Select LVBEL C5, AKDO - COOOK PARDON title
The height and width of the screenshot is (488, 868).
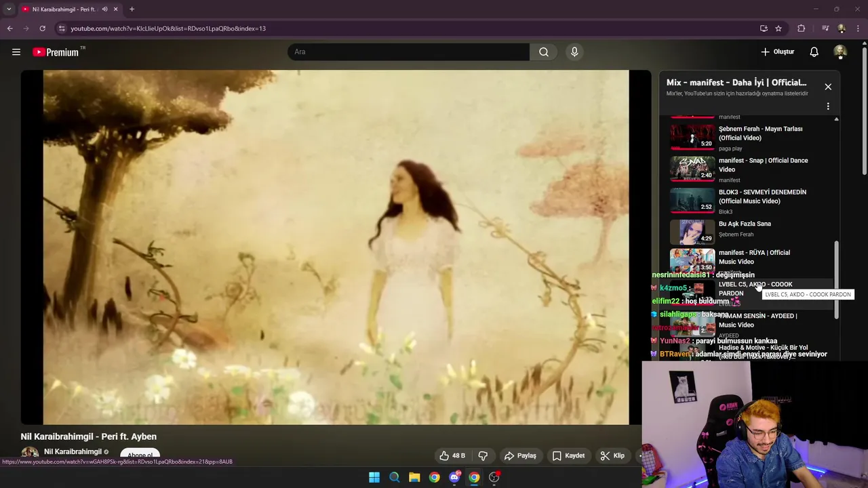tap(755, 289)
